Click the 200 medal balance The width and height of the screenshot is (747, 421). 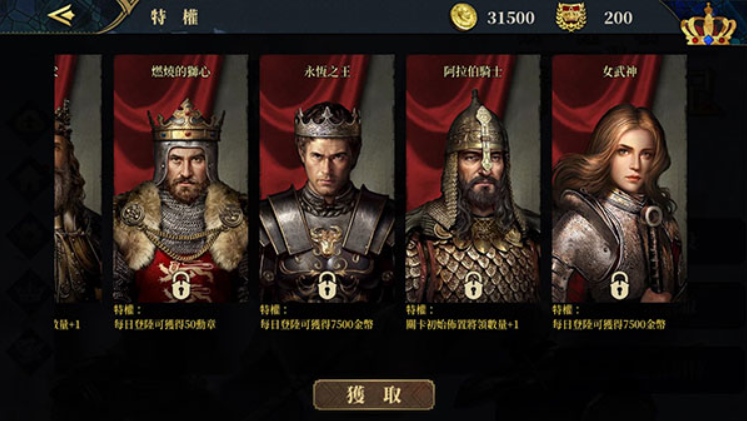(x=618, y=18)
